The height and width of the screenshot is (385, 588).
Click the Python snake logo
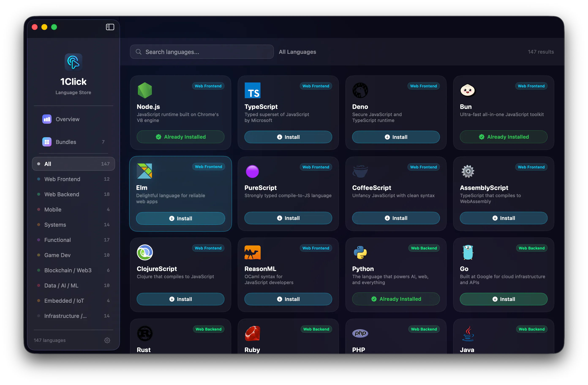360,252
